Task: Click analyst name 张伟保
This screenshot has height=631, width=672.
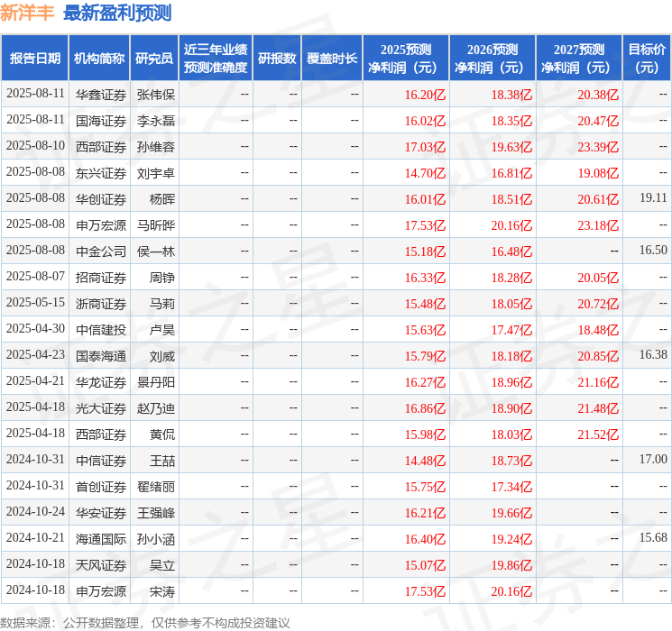Action: (x=155, y=94)
